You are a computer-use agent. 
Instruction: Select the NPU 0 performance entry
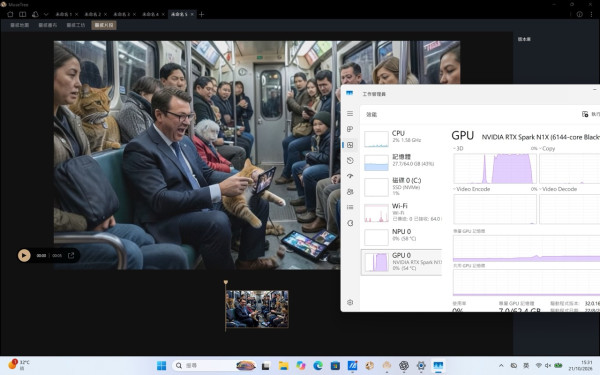point(402,236)
